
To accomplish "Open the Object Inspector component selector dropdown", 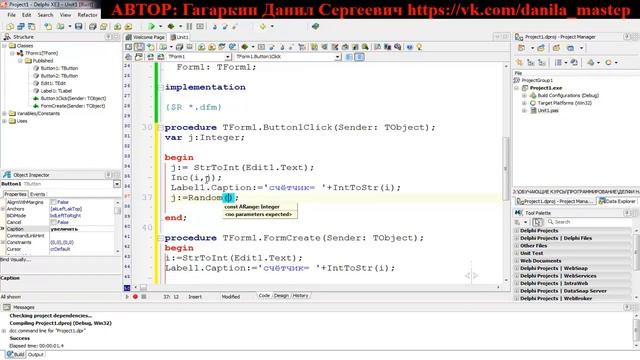I will [x=117, y=184].
